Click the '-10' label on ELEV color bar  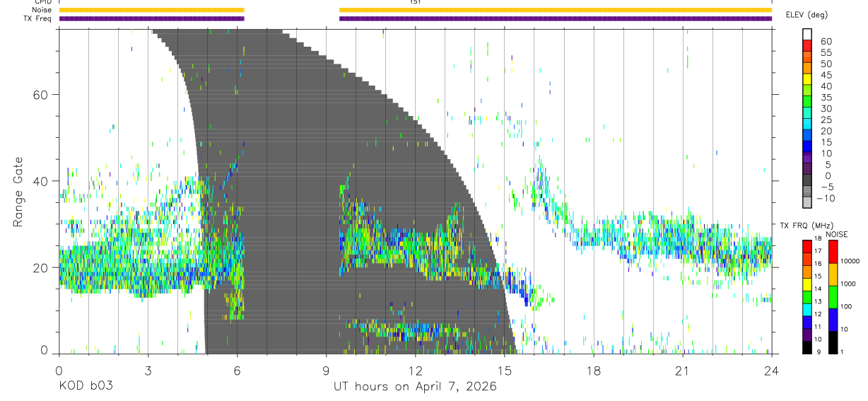(826, 199)
